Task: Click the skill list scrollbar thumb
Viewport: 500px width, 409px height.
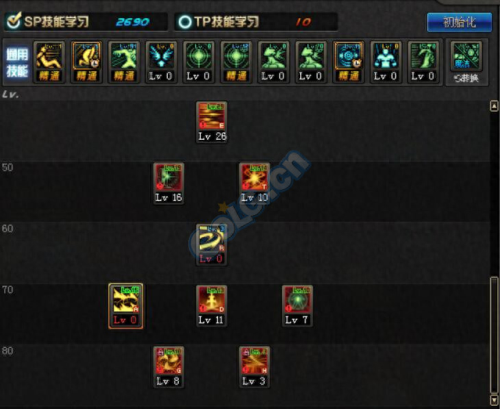Action: click(494, 335)
